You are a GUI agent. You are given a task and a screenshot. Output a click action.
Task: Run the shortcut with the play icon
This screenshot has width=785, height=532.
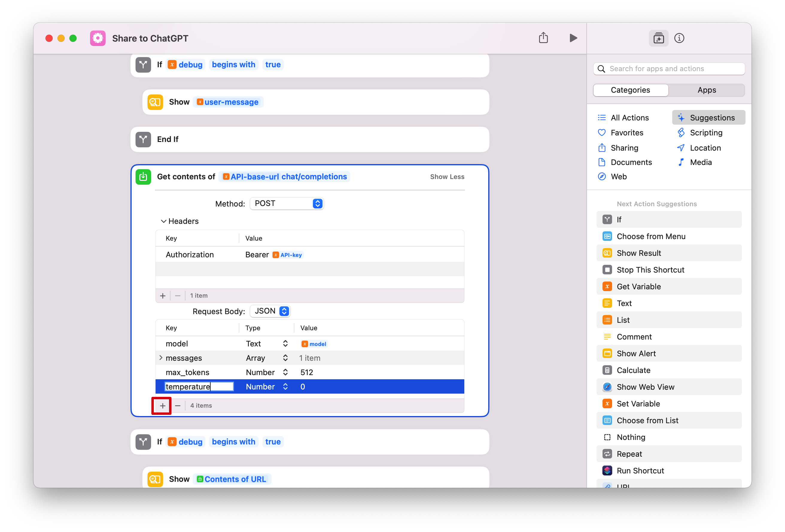pyautogui.click(x=573, y=38)
